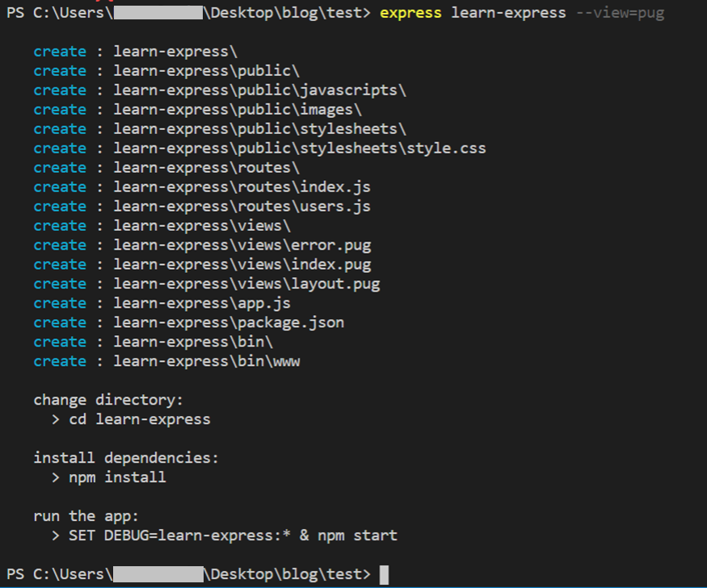
Task: Click the 'install dependencies:' heading
Action: point(126,458)
